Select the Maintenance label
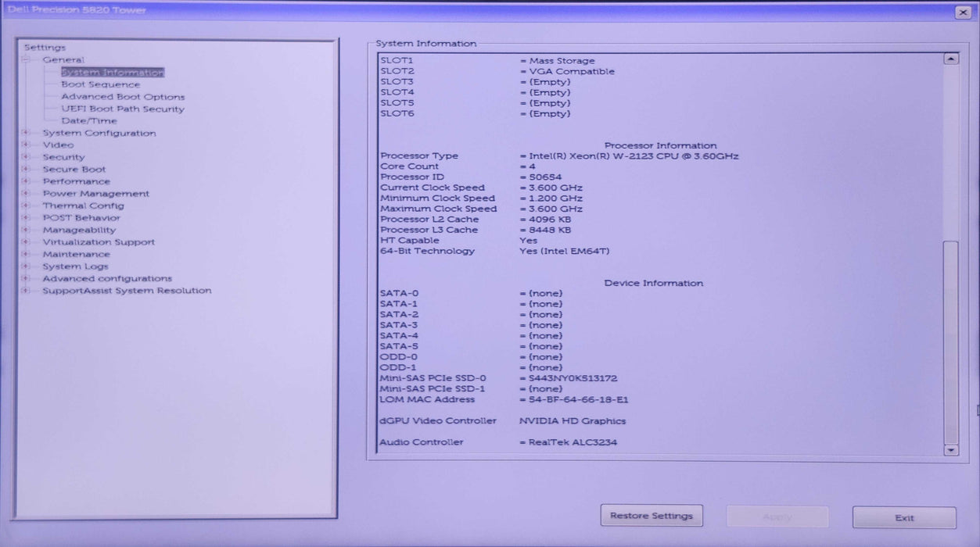This screenshot has width=980, height=547. point(76,254)
